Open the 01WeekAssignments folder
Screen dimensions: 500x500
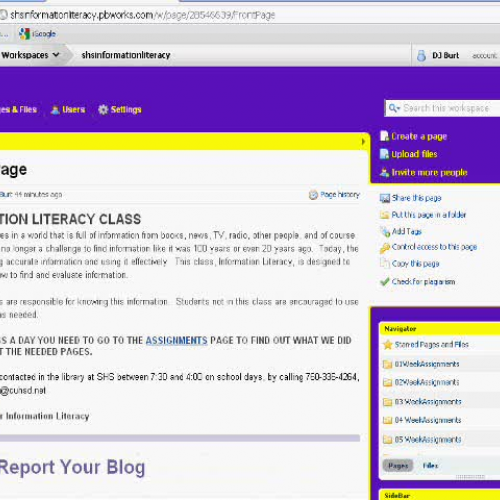tap(427, 364)
